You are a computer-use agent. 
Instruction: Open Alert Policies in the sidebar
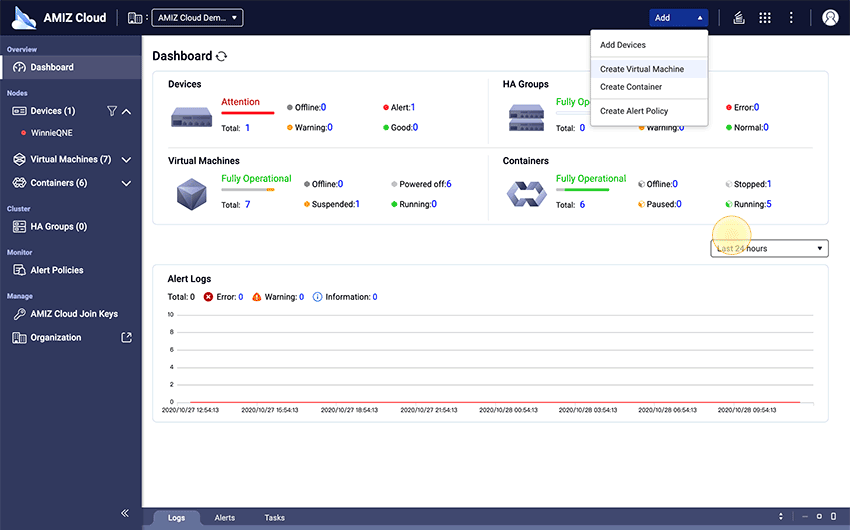tap(57, 270)
